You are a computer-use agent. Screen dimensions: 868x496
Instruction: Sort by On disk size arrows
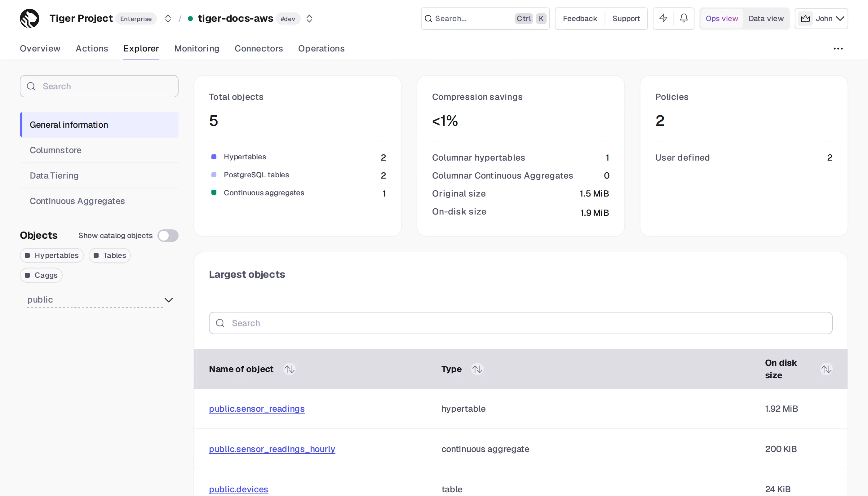click(826, 369)
